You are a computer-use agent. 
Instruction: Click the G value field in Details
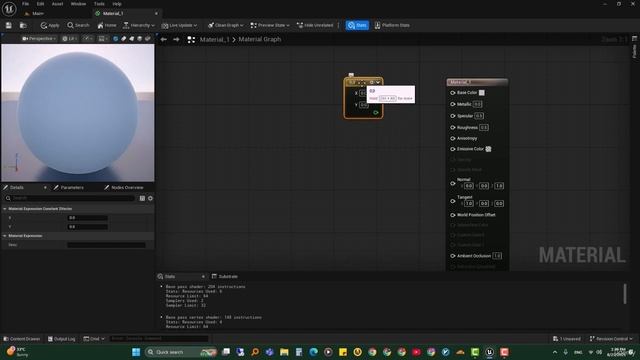(87, 227)
